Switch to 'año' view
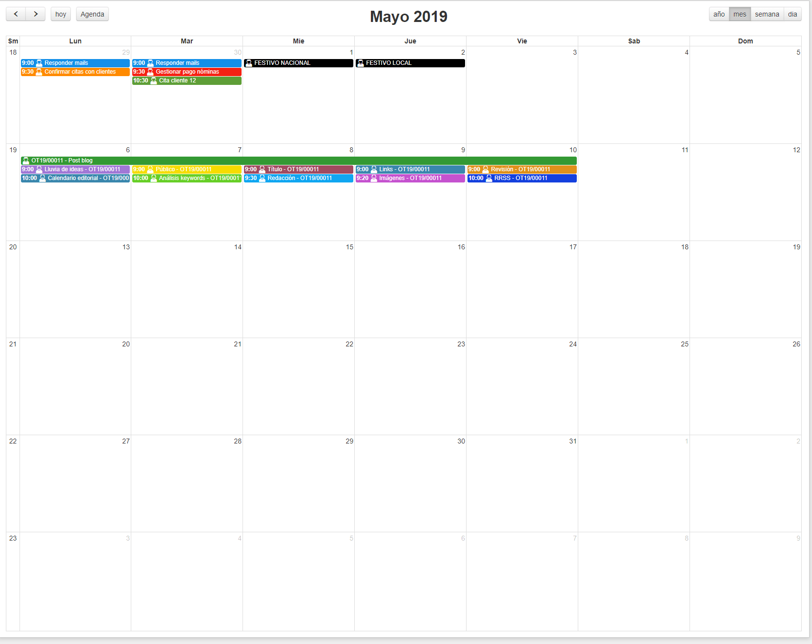 tap(719, 14)
